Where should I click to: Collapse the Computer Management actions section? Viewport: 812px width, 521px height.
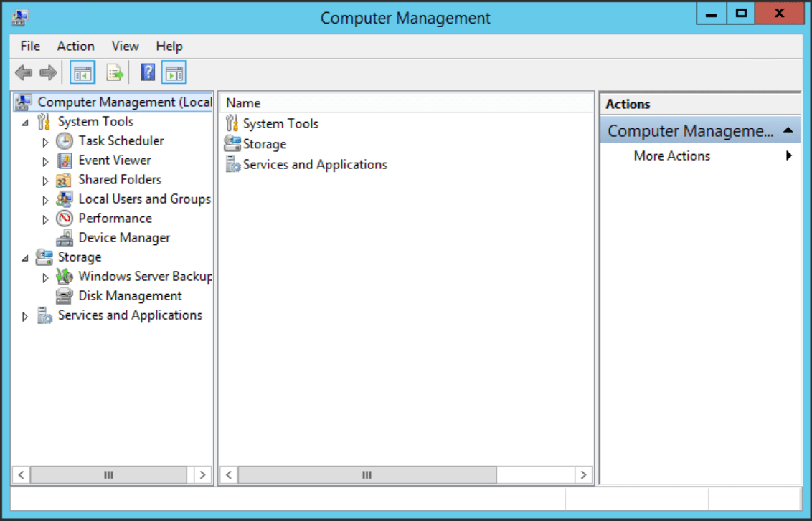[x=789, y=129]
